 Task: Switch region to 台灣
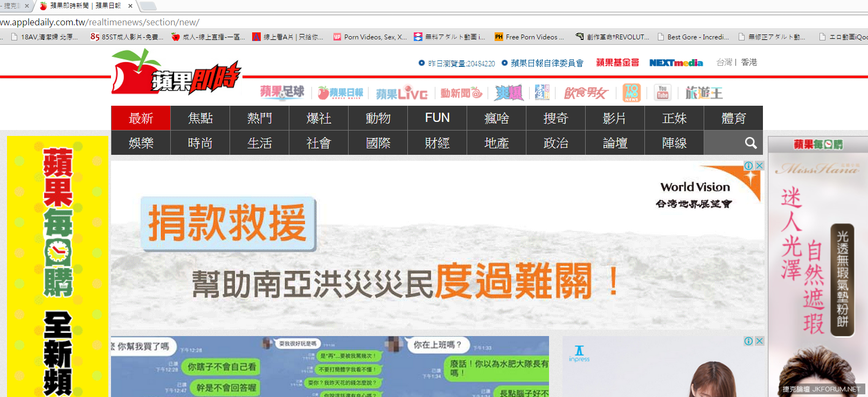pyautogui.click(x=724, y=63)
